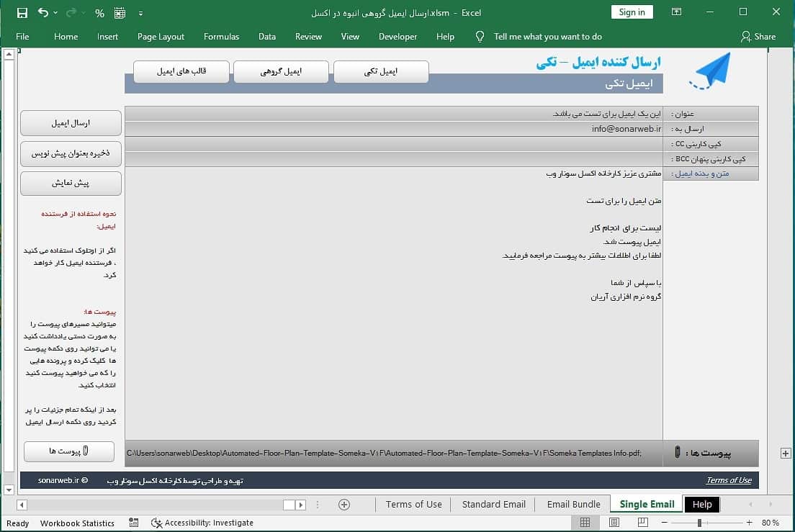Viewport: 795px width, 532px height.
Task: Click the calendar grid icon in Quick Access
Action: coord(120,13)
